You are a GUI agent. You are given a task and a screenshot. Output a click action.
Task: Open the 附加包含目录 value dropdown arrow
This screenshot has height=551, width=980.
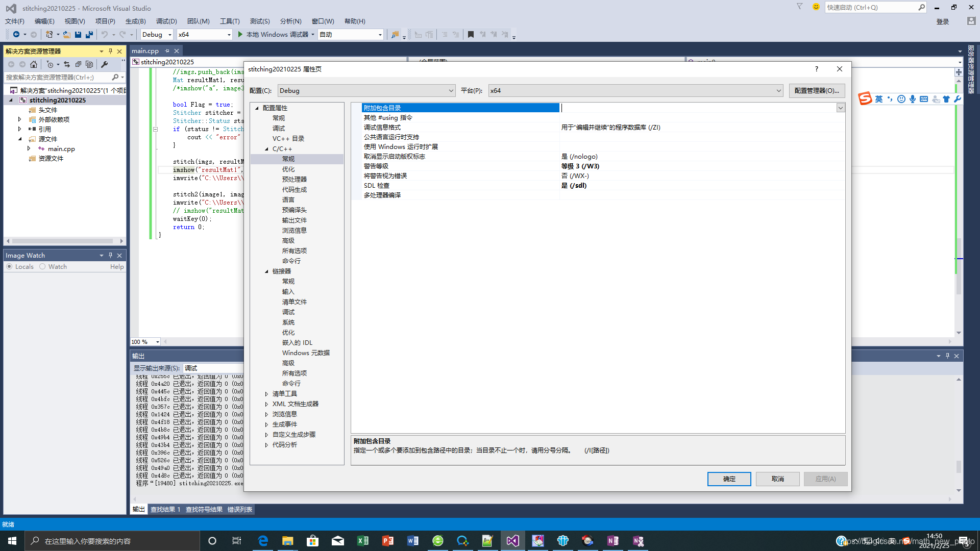click(x=840, y=108)
